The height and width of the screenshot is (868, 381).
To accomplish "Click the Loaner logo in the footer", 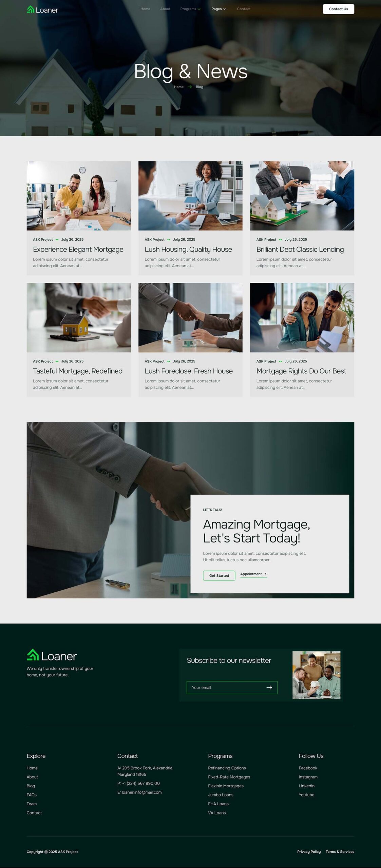I will pos(52,655).
